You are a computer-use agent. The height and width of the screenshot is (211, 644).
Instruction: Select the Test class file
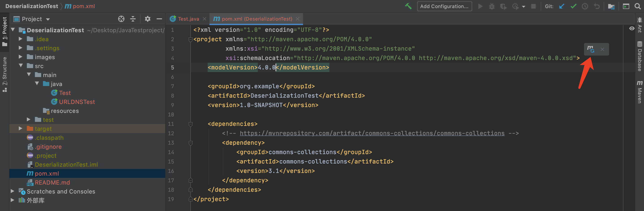click(65, 93)
